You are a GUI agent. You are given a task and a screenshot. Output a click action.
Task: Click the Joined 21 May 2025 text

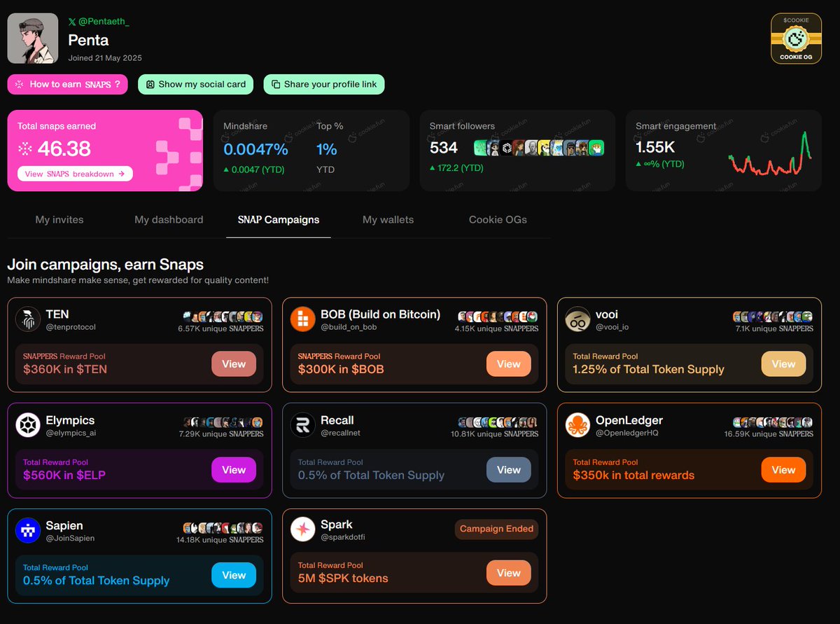point(105,58)
